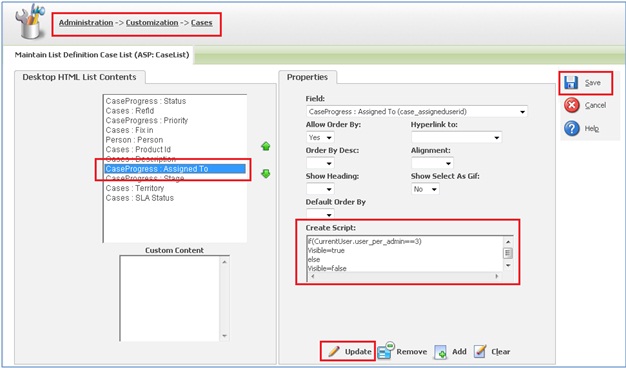Screen dimensions: 626x368
Task: Select the Desktop HTML List Contents tab
Action: (x=79, y=77)
